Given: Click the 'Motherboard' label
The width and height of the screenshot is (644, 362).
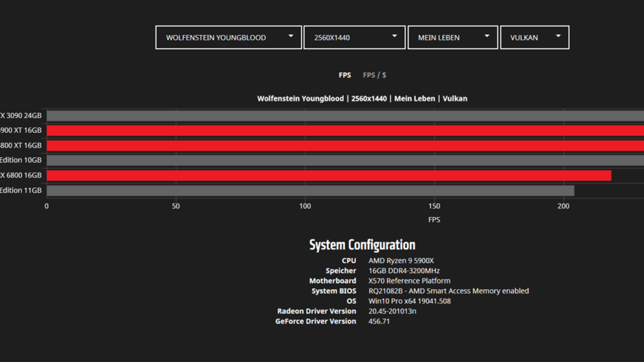Looking at the screenshot, I should pos(333,281).
